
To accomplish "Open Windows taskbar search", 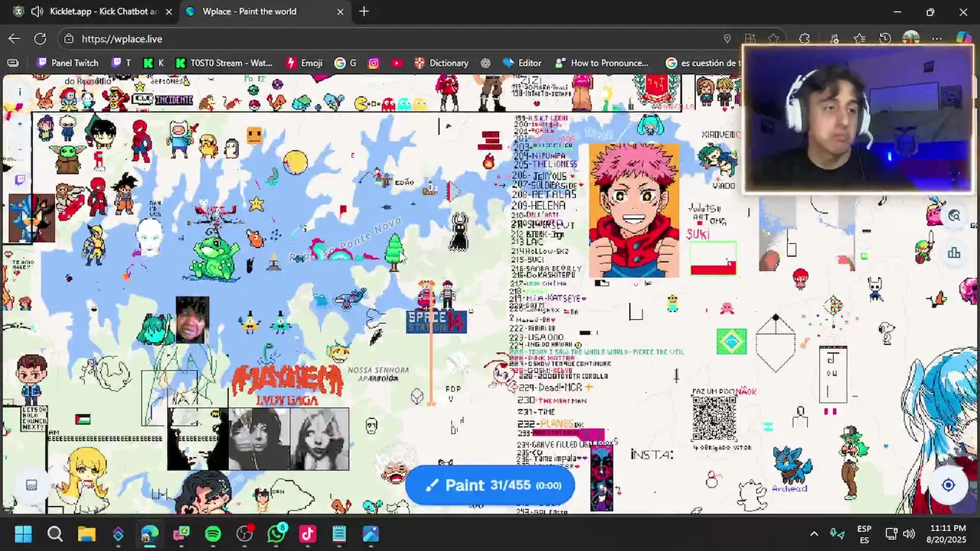I will [x=55, y=533].
